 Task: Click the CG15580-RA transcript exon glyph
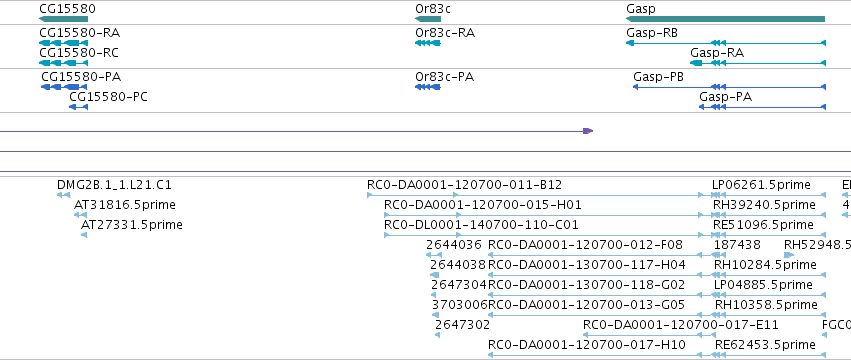coord(63,43)
